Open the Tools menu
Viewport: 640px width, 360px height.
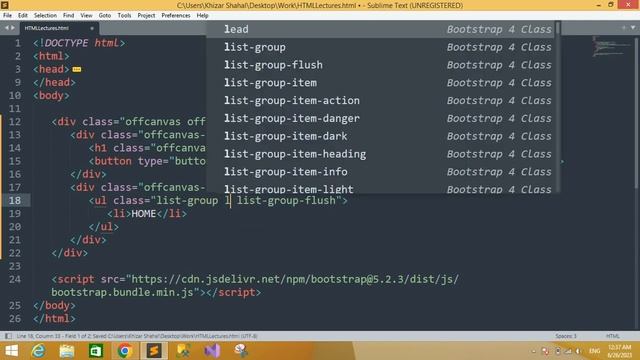click(x=124, y=16)
